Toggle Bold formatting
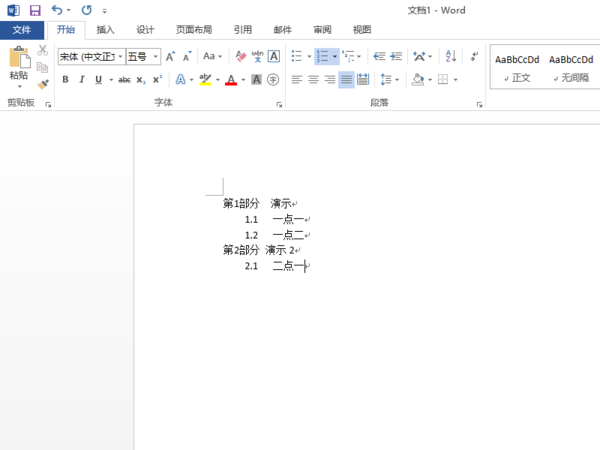Viewport: 600px width, 450px height. click(x=66, y=79)
